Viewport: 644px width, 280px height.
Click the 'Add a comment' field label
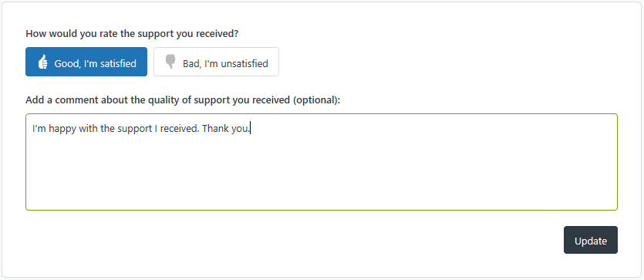(183, 100)
